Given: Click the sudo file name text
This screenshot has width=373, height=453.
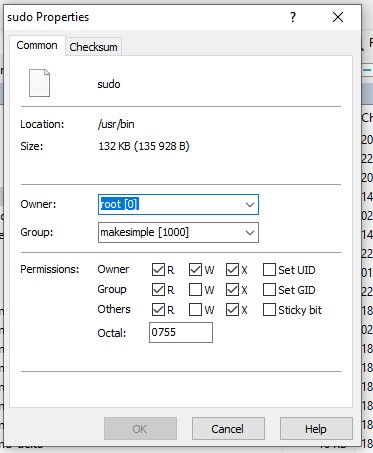Looking at the screenshot, I should coord(109,84).
